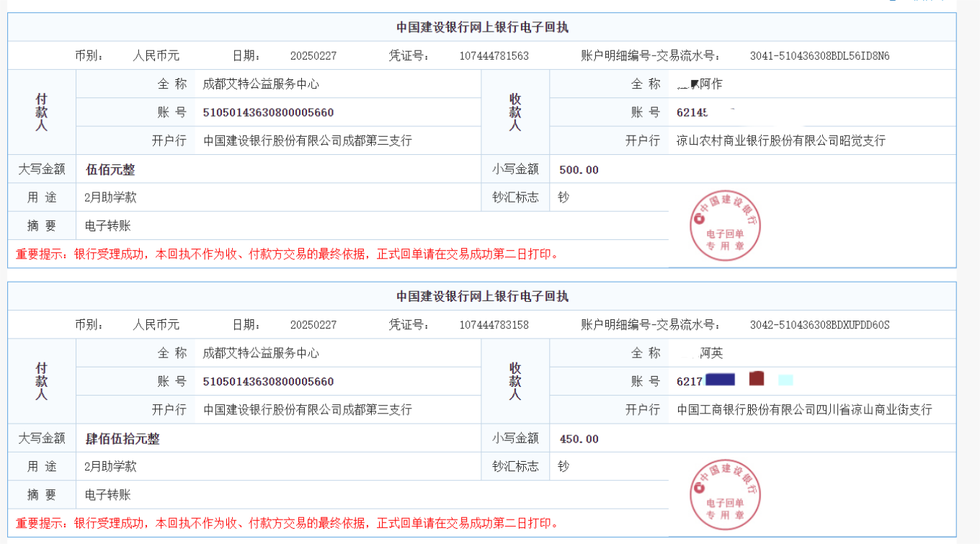
Task: Click the 凭证号 label beside 107444781563
Action: click(409, 55)
